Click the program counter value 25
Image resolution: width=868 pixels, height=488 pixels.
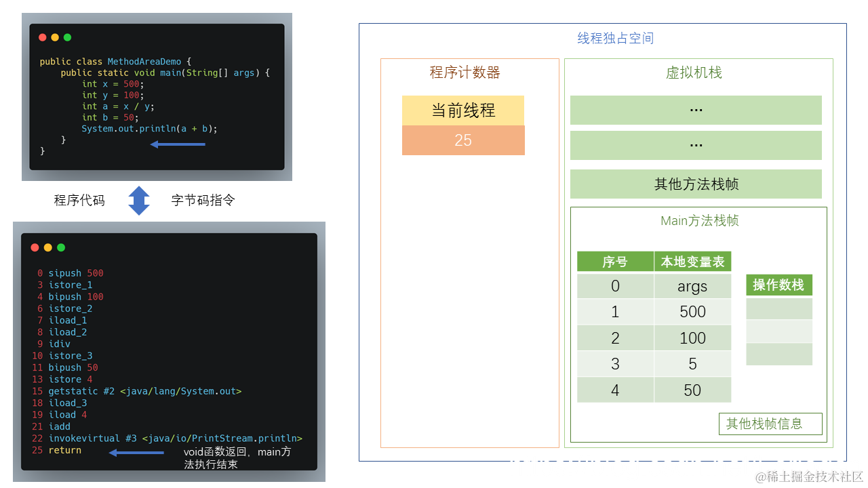click(x=463, y=140)
